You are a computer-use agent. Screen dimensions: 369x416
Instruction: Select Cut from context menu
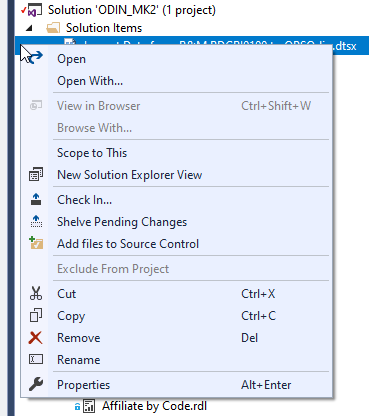(176, 294)
